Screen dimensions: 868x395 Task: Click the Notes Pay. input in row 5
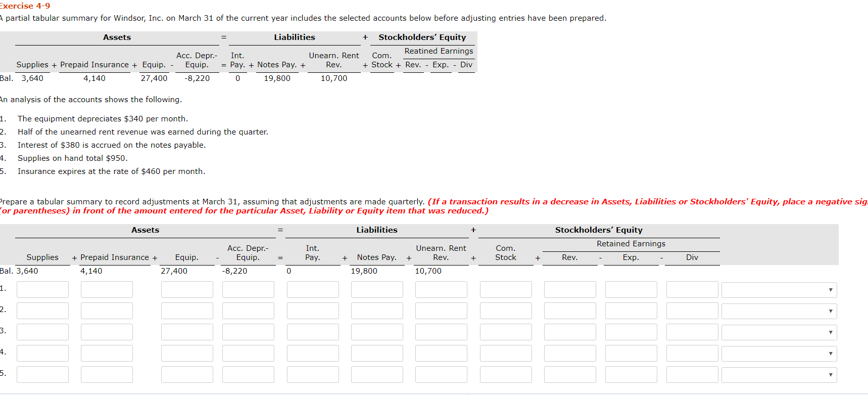click(377, 375)
